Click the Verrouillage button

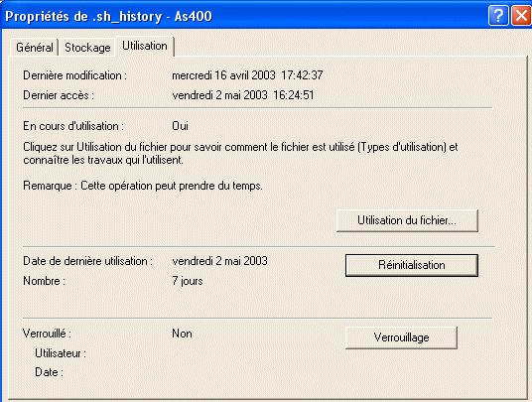(401, 337)
